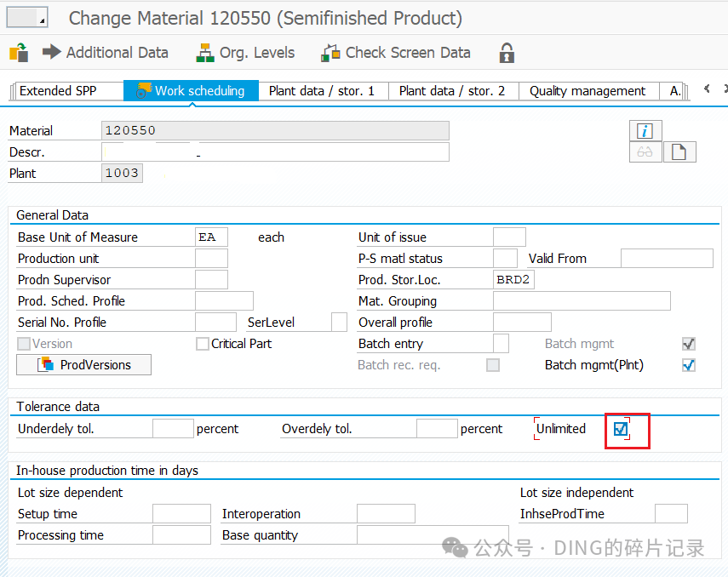Click the InhseProdTime field
The image size is (728, 577).
(x=671, y=514)
